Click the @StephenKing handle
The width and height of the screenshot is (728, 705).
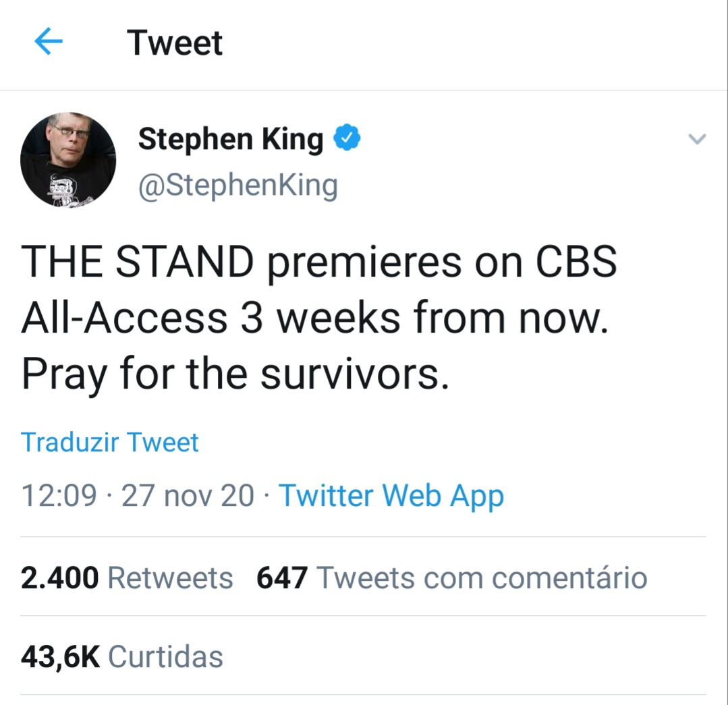coord(237,186)
